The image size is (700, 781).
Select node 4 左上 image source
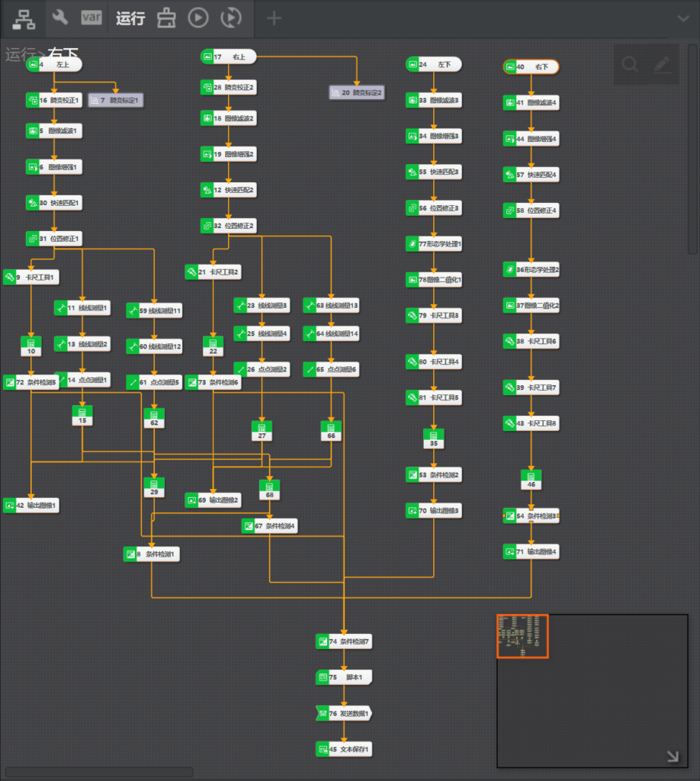pyautogui.click(x=54, y=64)
